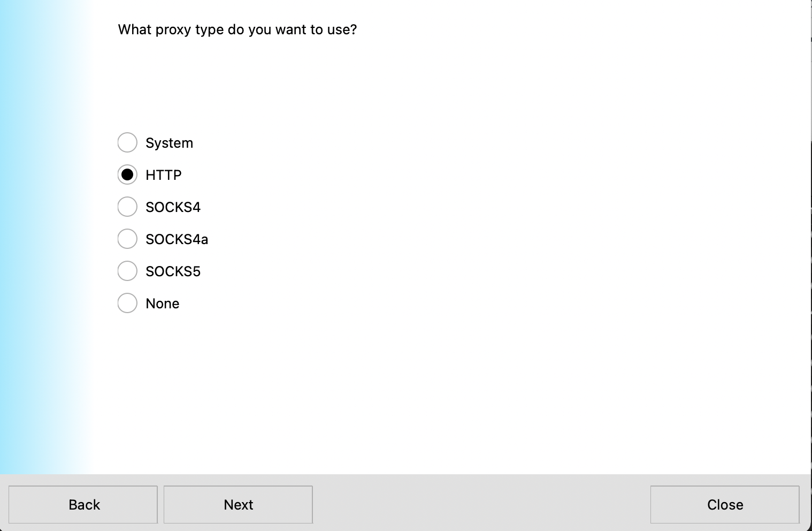Screen dimensions: 812x531
Task: Choose the SOCKS4 radio circle
Action: point(127,207)
